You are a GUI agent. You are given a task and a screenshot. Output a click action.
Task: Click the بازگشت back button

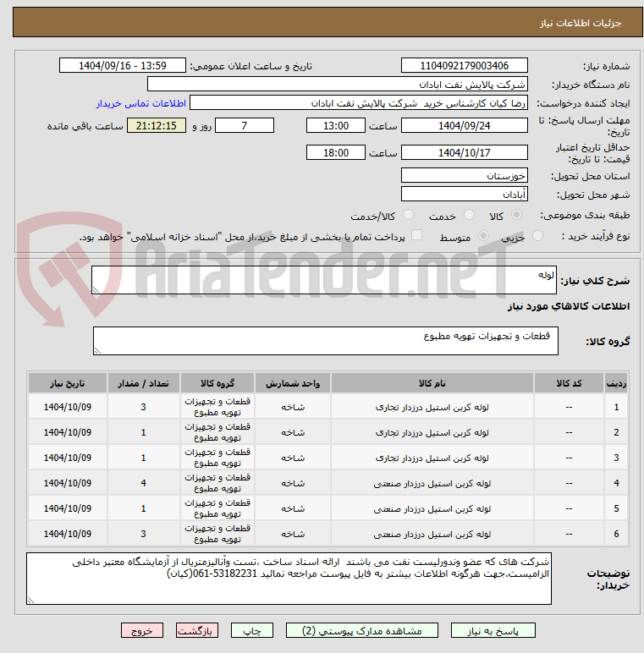196,630
